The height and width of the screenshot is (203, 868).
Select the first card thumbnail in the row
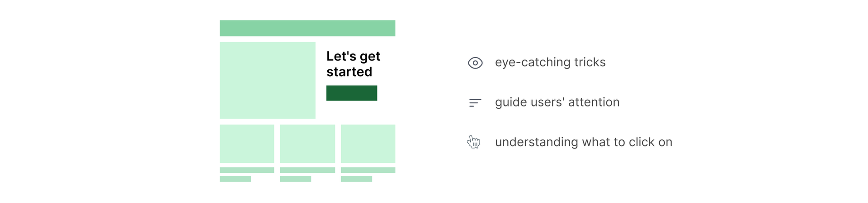pos(247,143)
